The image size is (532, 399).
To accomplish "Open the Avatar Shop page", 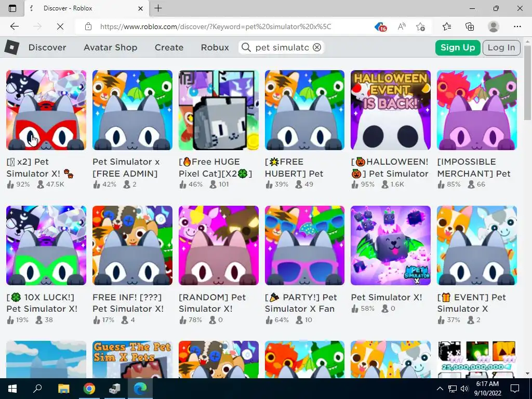I will pos(110,47).
